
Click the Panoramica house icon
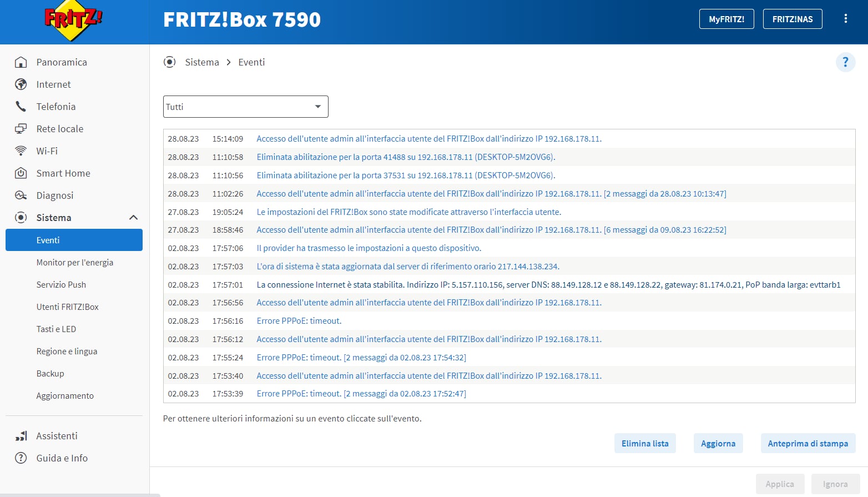(21, 62)
